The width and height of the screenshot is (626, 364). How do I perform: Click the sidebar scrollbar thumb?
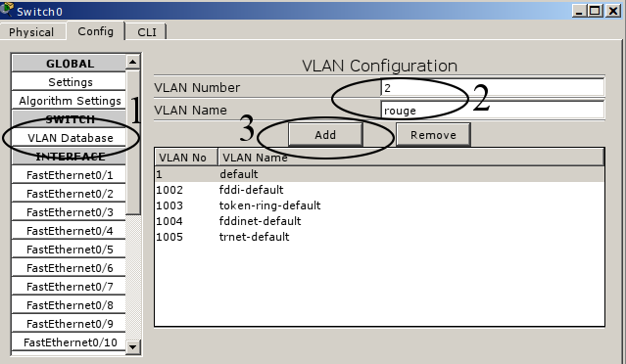point(133,142)
